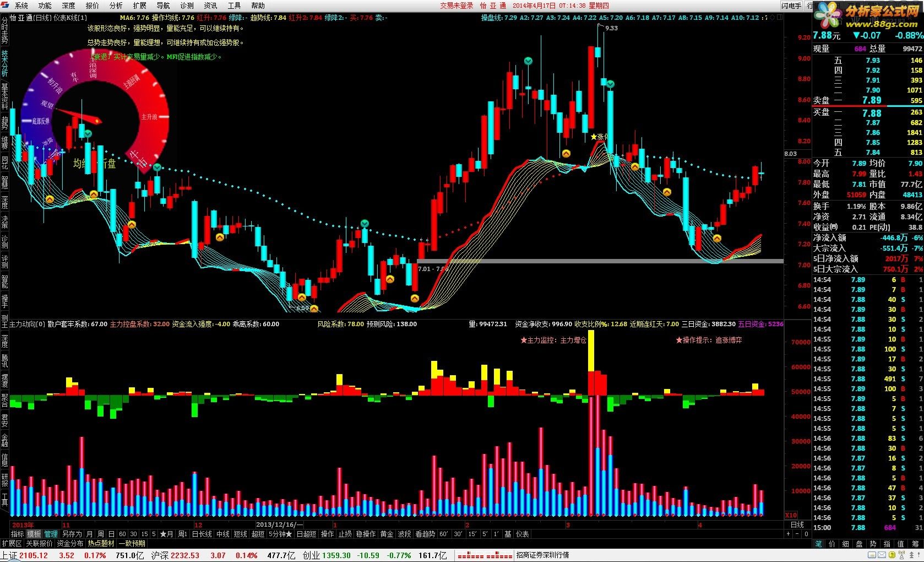Switch to the 资金分布 tab

(70, 543)
